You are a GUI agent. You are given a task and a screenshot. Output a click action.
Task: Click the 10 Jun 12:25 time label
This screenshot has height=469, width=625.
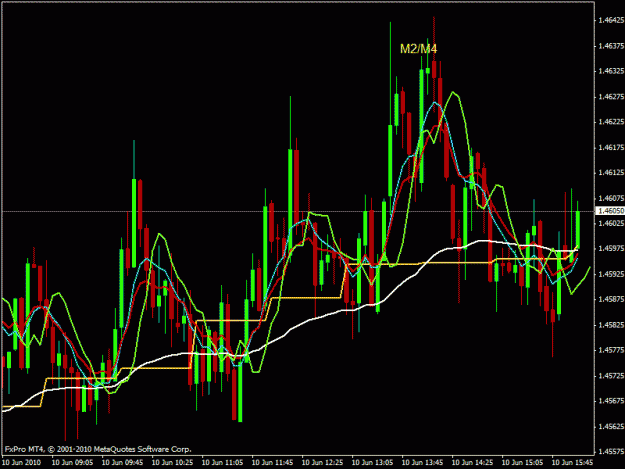coord(322,462)
